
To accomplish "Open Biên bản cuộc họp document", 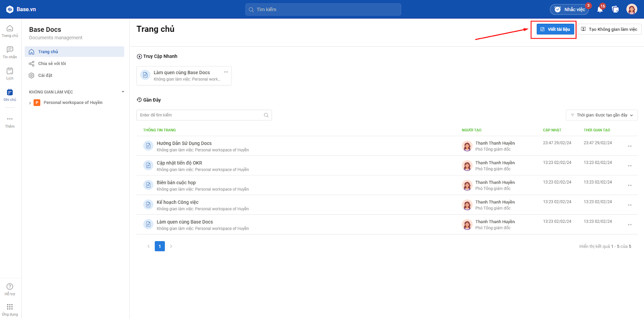I will pyautogui.click(x=176, y=183).
